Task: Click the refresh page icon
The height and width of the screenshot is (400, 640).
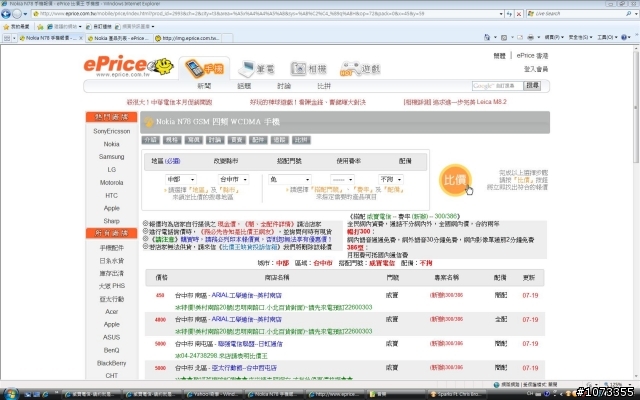Action: click(509, 14)
